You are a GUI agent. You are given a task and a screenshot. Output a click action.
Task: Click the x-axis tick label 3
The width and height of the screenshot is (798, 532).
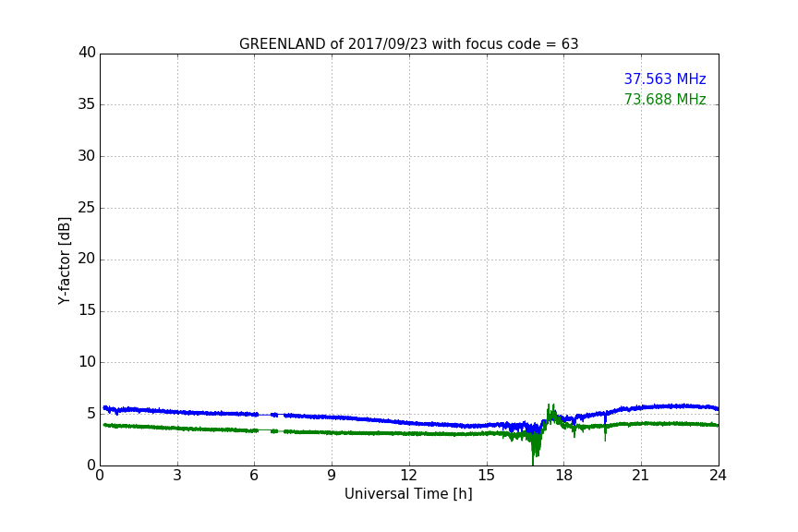click(177, 476)
